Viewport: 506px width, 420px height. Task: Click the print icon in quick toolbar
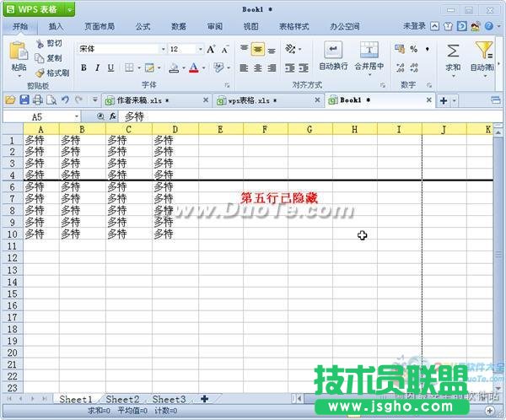(38, 100)
